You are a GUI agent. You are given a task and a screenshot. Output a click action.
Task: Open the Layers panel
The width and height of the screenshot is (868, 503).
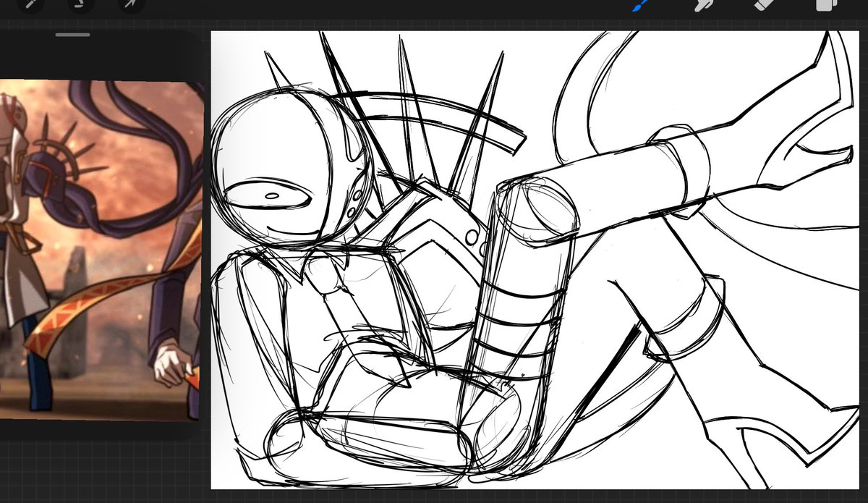pyautogui.click(x=825, y=5)
